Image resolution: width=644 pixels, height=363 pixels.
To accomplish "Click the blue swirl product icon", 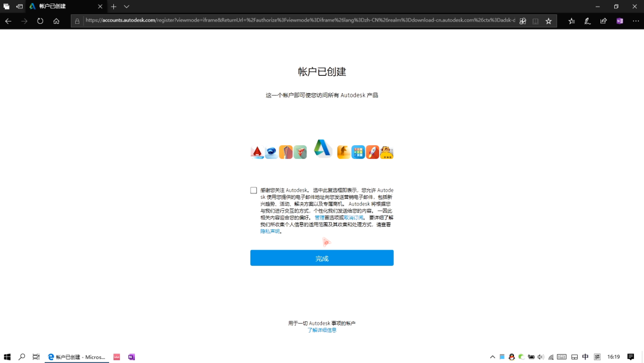I will point(271,152).
